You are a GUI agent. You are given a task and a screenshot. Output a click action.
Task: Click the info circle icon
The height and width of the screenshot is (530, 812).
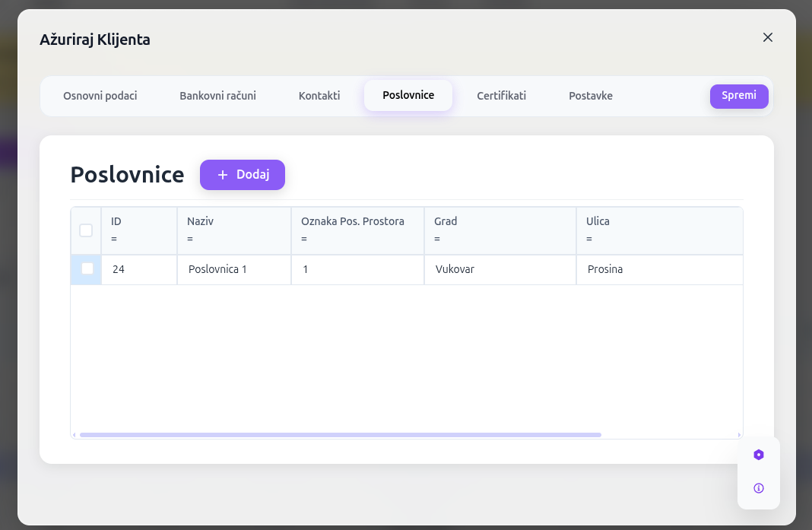[x=758, y=488]
